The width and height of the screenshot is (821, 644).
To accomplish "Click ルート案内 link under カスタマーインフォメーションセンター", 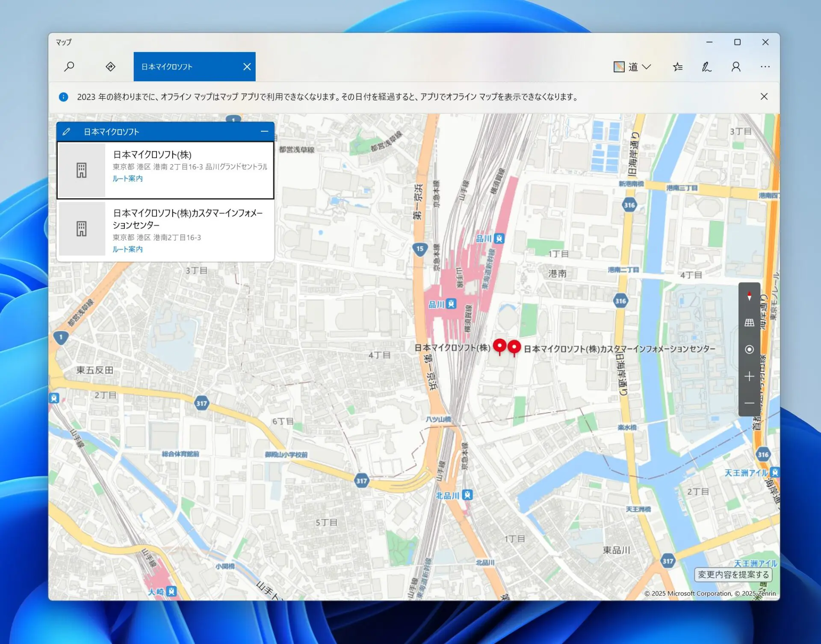I will point(127,249).
